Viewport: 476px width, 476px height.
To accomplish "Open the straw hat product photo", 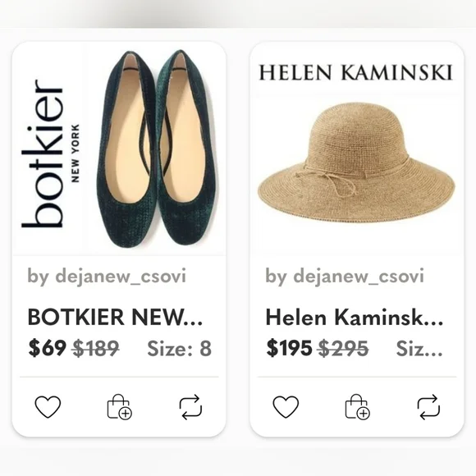I will click(356, 162).
